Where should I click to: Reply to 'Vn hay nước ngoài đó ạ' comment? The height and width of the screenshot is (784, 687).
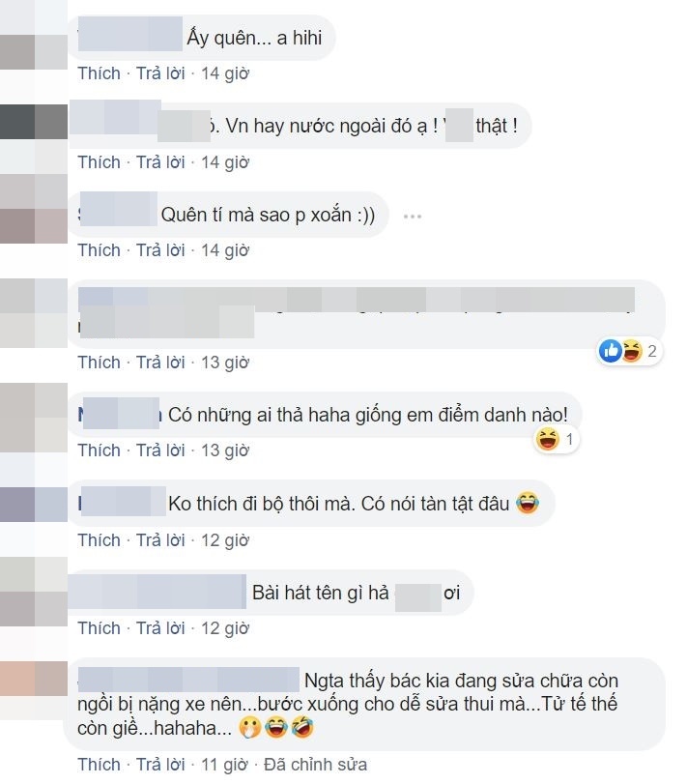tap(160, 162)
